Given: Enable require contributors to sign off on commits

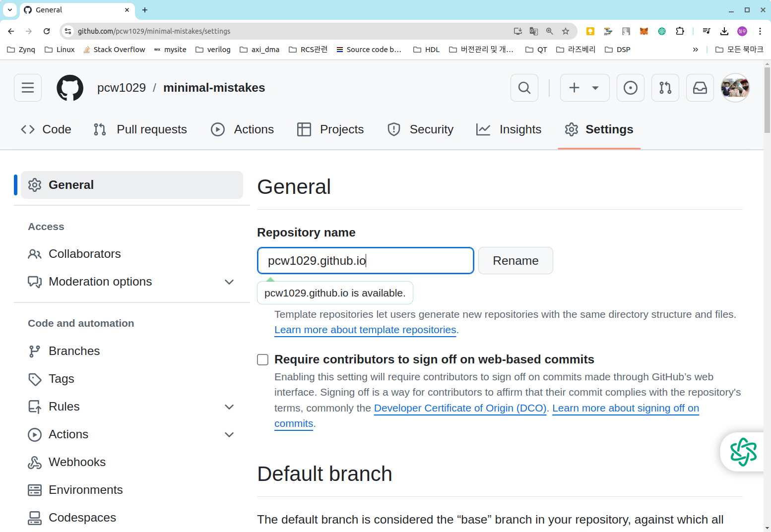Looking at the screenshot, I should click(x=262, y=359).
